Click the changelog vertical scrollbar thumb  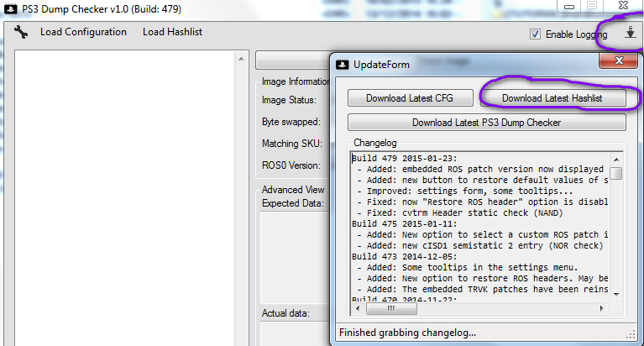(x=616, y=173)
